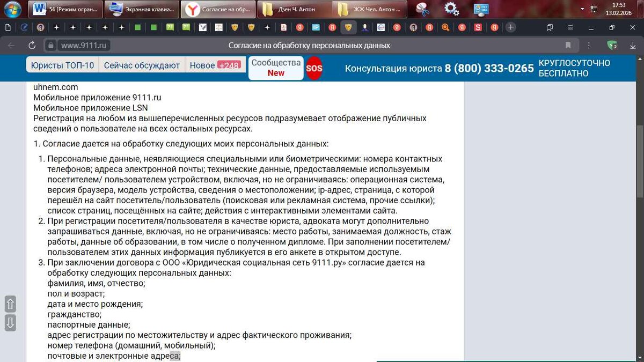This screenshot has width=644, height=362.
Task: Switch to the white V icon tab
Action: coord(202,27)
